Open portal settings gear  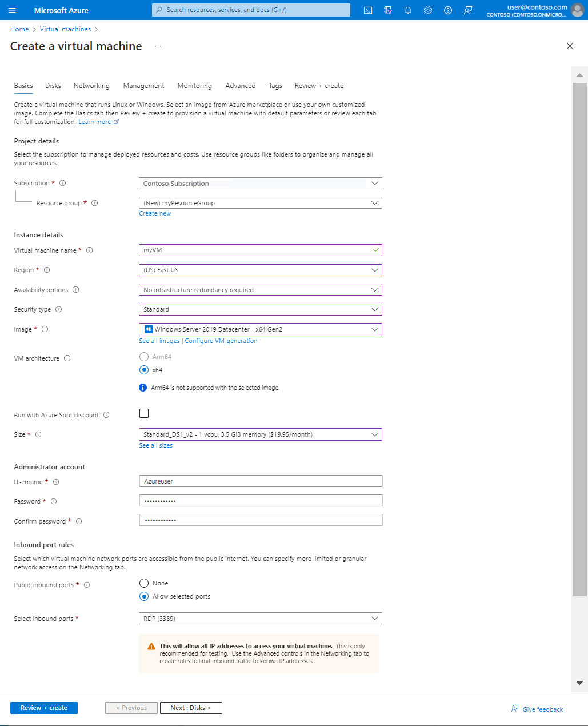(x=428, y=10)
